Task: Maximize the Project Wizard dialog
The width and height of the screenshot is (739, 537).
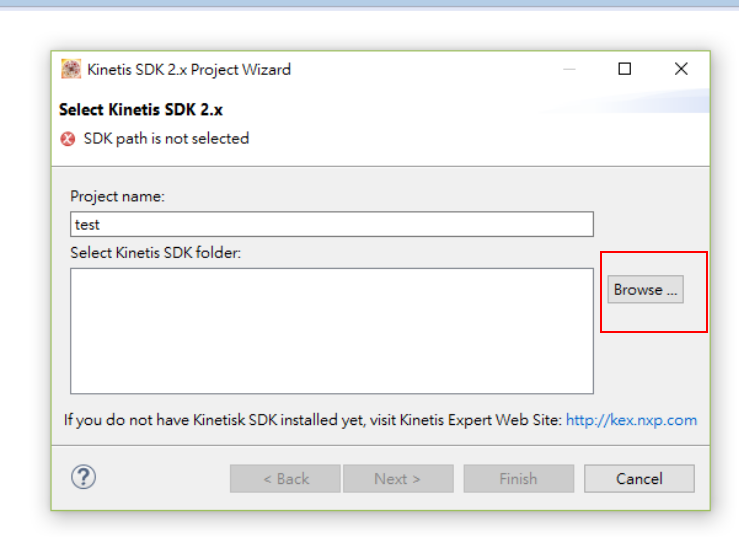Action: [x=625, y=69]
